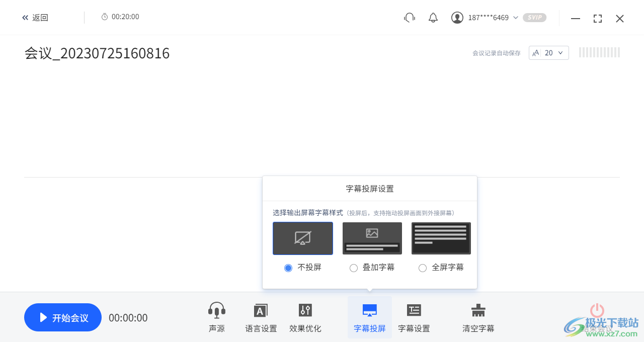This screenshot has height=342, width=644.
Task: Open notifications via the bell icon
Action: coord(433,17)
